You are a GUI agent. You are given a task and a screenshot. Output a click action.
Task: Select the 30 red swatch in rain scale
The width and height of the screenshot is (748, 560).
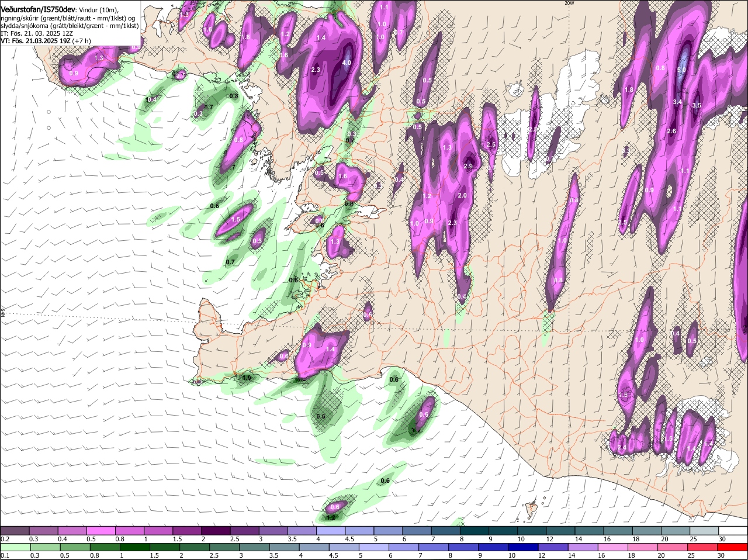733,547
